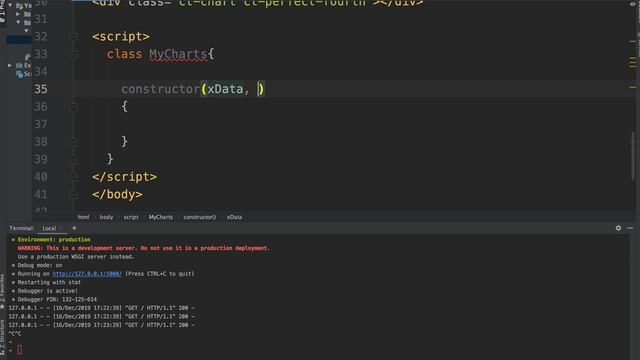Click 'Restarting with stat' terminal line
The image size is (640, 360).
pyautogui.click(x=49, y=282)
